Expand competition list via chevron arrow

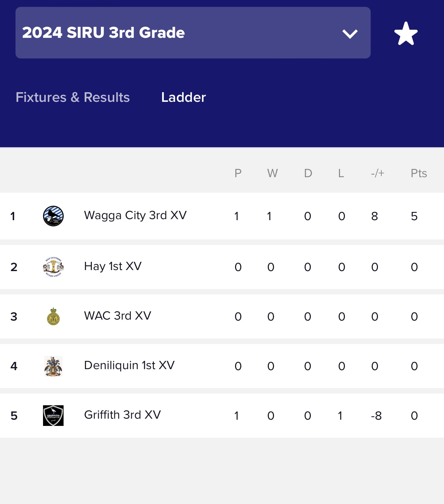click(350, 34)
